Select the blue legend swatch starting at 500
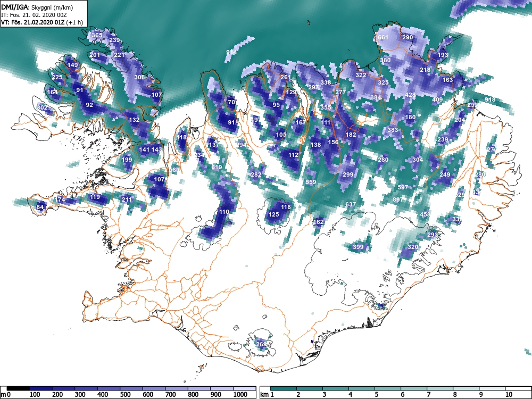 click(x=131, y=388)
